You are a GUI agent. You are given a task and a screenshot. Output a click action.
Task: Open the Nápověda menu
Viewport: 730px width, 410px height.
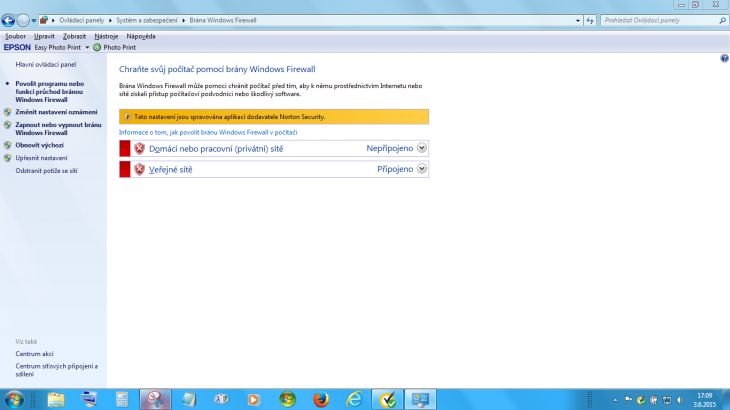141,36
